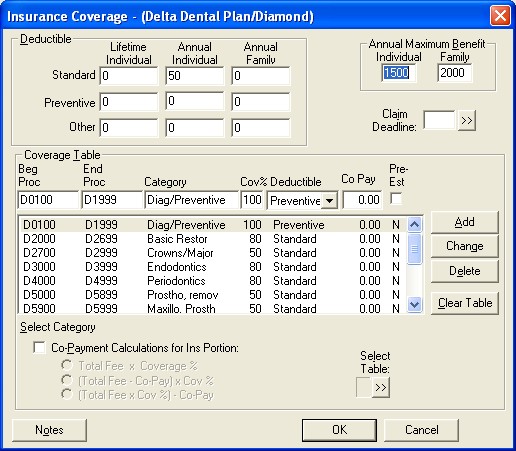Viewport: 516px width, 451px height.
Task: Select the Crowns/Major coverage row
Action: click(x=213, y=253)
